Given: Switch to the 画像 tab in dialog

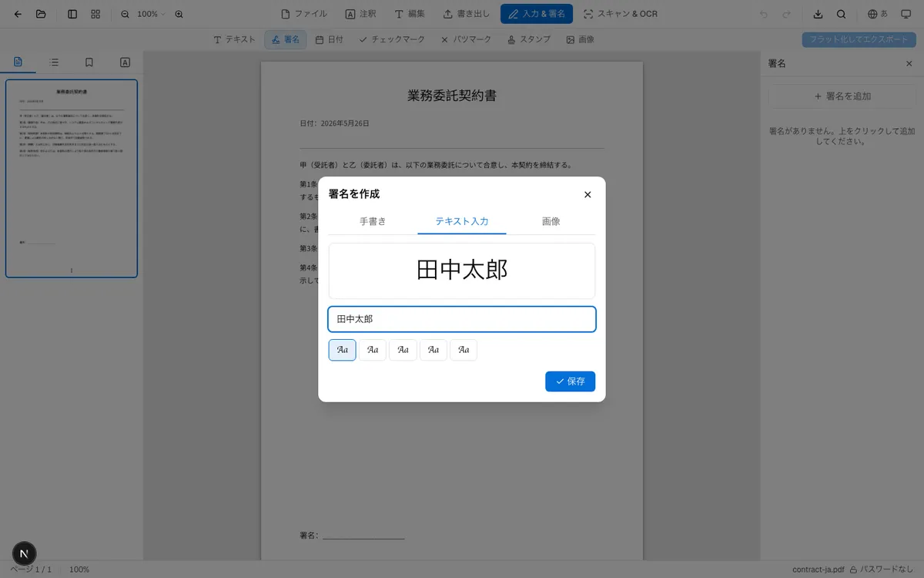Looking at the screenshot, I should [551, 221].
